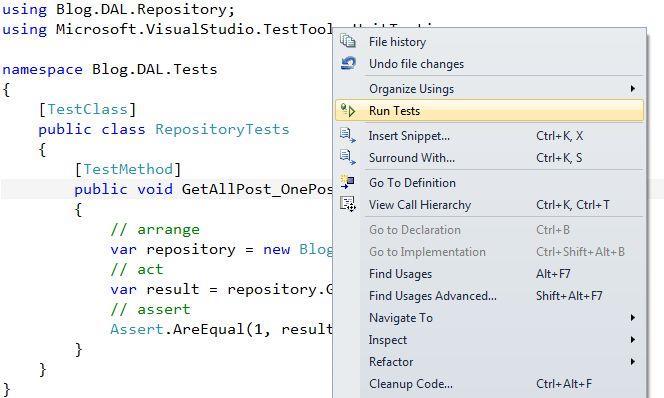This screenshot has height=398, width=664.
Task: Expand the Navigate To submenu arrow
Action: point(632,318)
